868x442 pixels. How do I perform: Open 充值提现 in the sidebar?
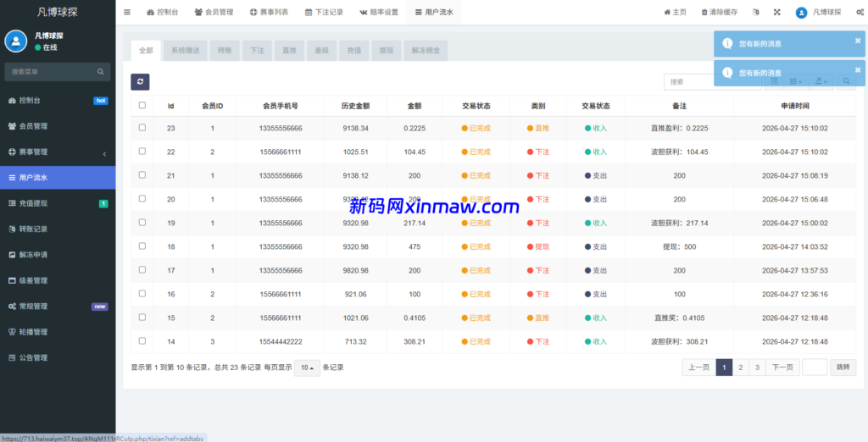pos(58,203)
